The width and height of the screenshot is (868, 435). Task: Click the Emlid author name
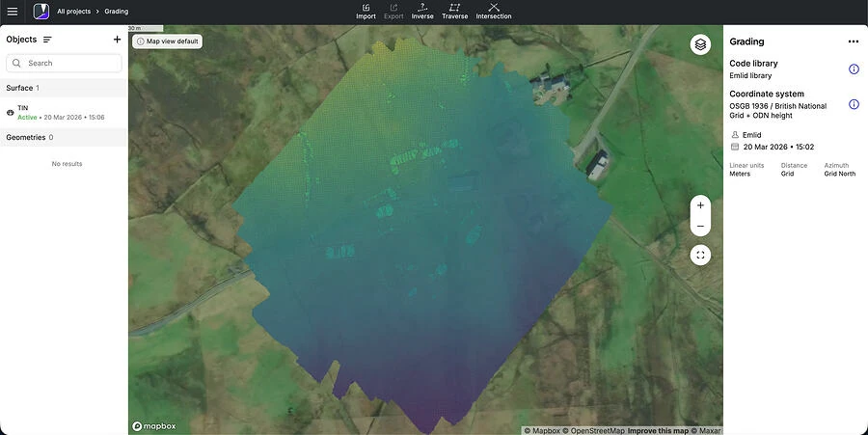tap(751, 135)
